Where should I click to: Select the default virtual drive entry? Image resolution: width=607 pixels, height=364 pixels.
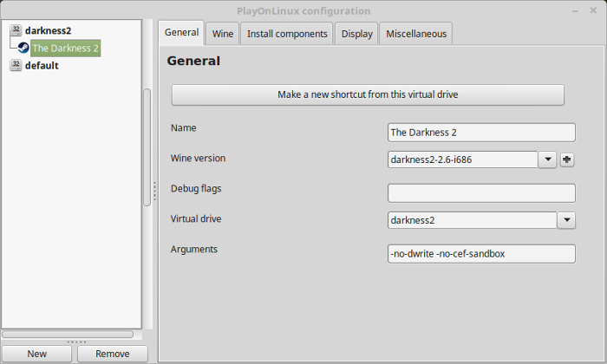(x=42, y=65)
